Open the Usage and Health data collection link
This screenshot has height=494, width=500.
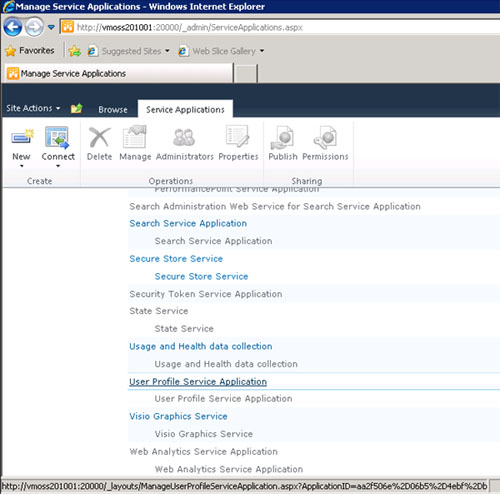tap(201, 346)
